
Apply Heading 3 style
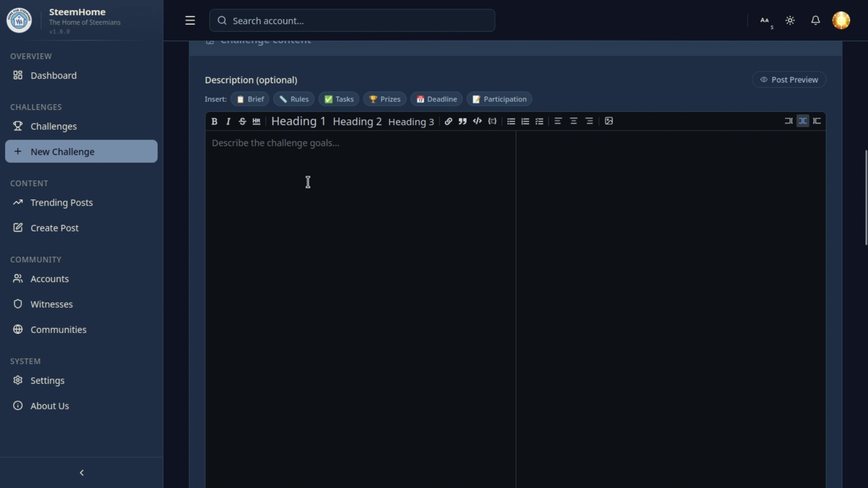click(x=411, y=122)
